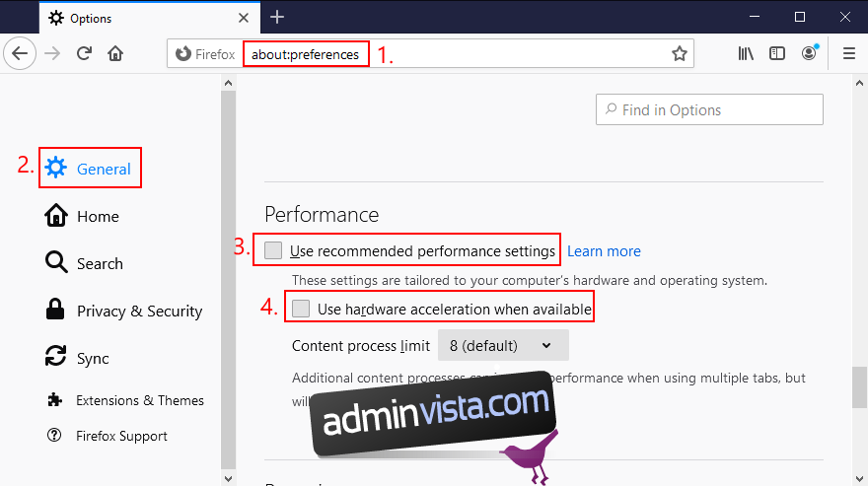Open the Sync preferences category
This screenshot has height=486, width=868.
tap(77, 358)
